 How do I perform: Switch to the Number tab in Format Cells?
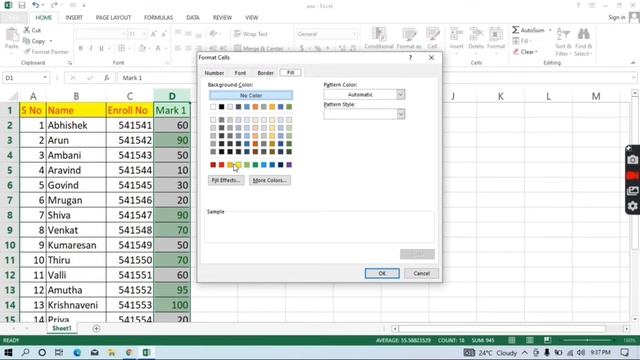[214, 73]
